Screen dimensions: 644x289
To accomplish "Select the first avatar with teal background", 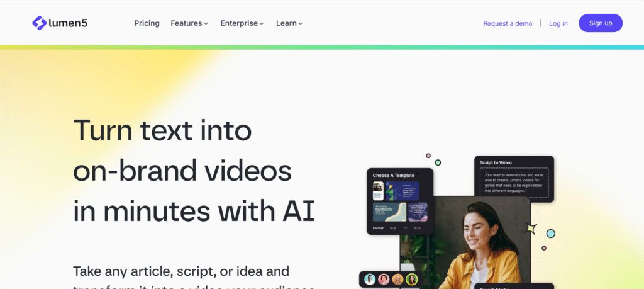I will pos(370,280).
